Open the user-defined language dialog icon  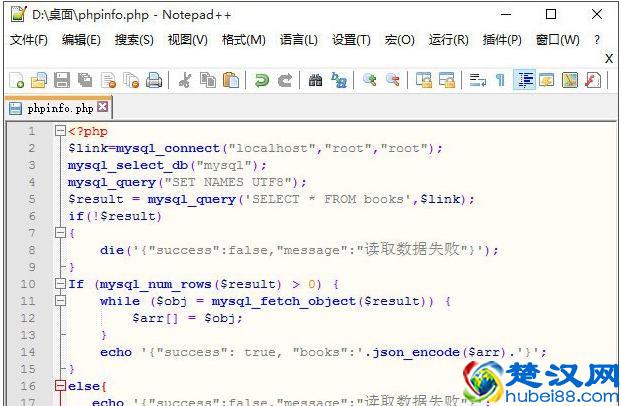click(547, 81)
